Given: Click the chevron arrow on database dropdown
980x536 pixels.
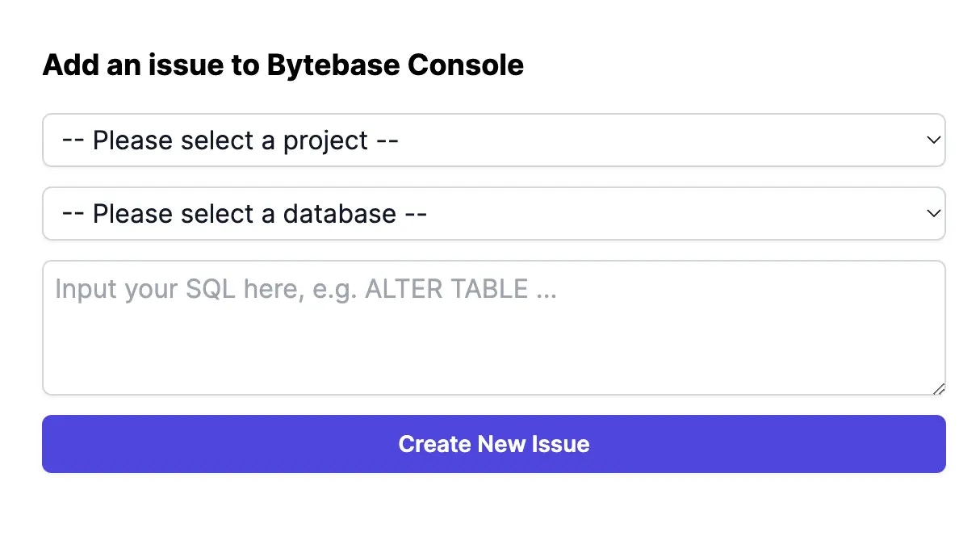Looking at the screenshot, I should (x=933, y=214).
